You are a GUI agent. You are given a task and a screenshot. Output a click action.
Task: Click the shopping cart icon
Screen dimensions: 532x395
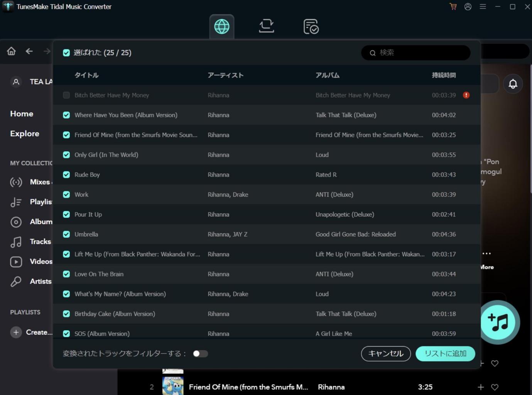click(x=453, y=7)
